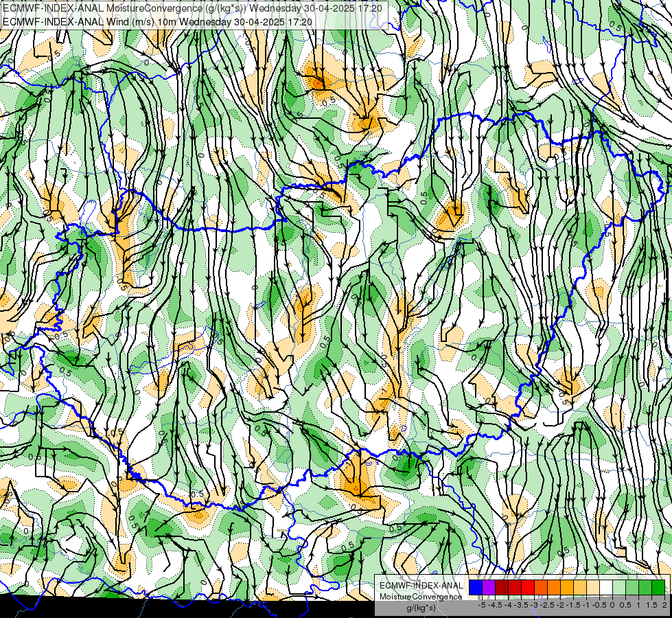This screenshot has width=672, height=618.
Task: Pick the light green swatch between 0.5 and 1
Action: (632, 587)
